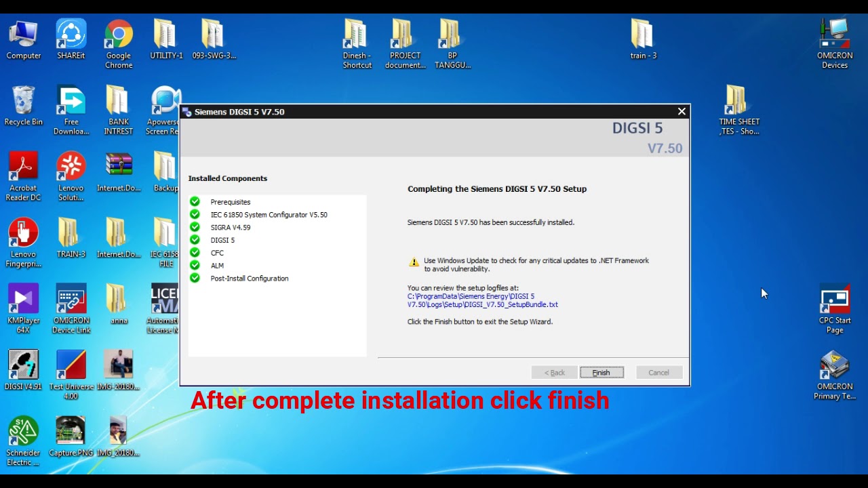Open DIGSI V4.91 desktop icon
The height and width of the screenshot is (488, 868).
point(24,371)
